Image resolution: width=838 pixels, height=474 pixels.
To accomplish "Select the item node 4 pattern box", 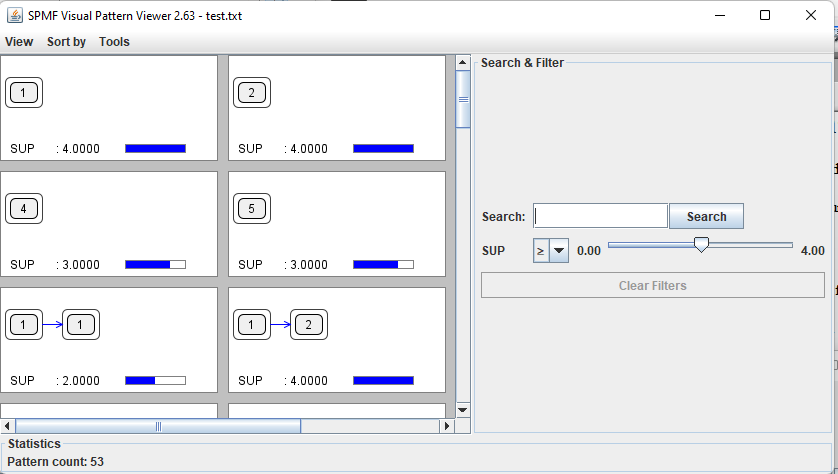I will [24, 210].
